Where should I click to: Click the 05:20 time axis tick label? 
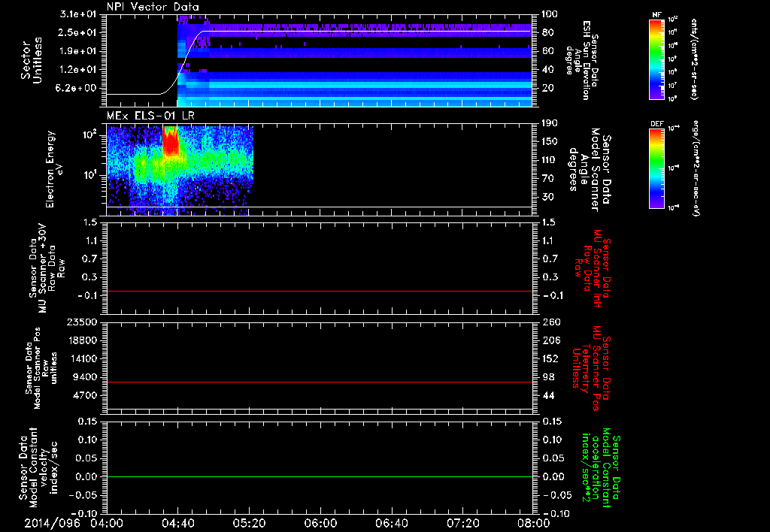point(250,524)
